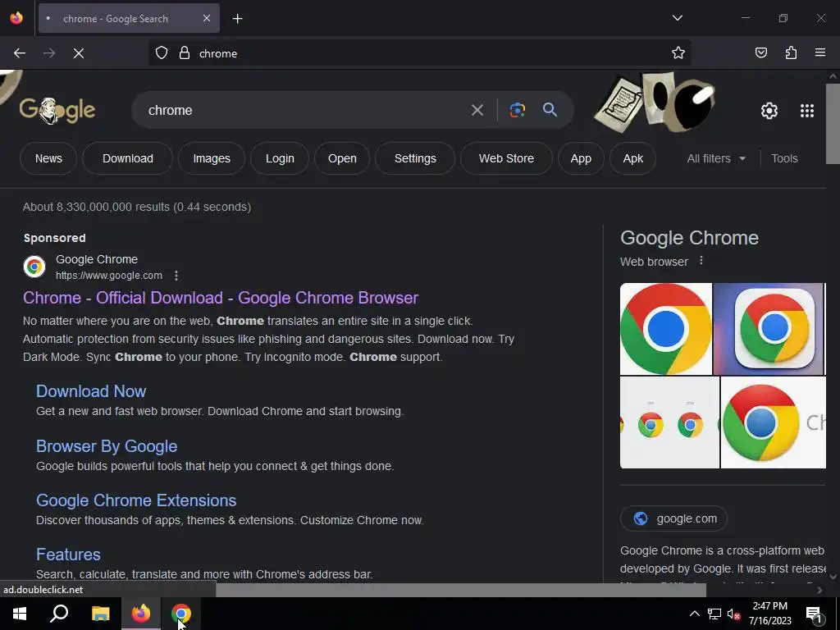This screenshot has width=840, height=630.
Task: Open the search Tools options
Action: [784, 158]
